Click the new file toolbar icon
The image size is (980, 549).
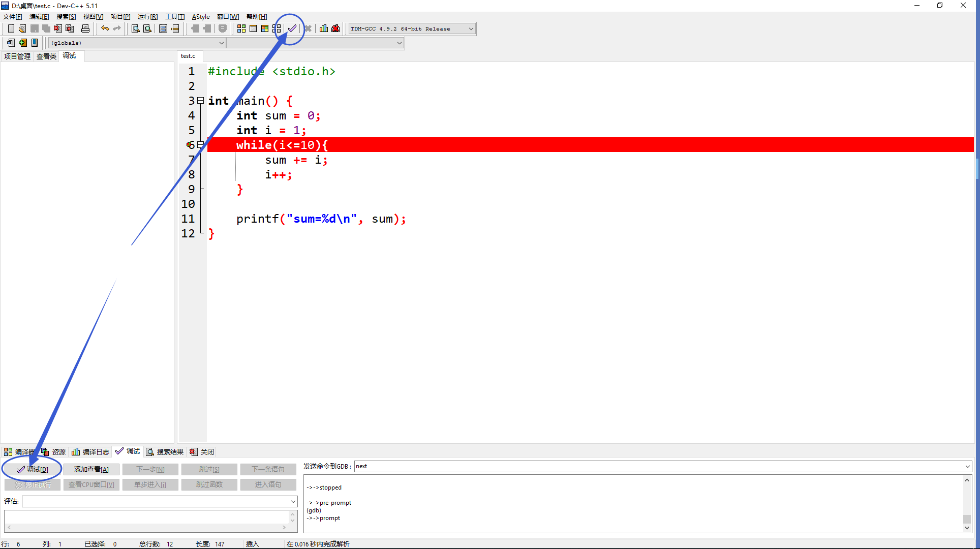11,28
